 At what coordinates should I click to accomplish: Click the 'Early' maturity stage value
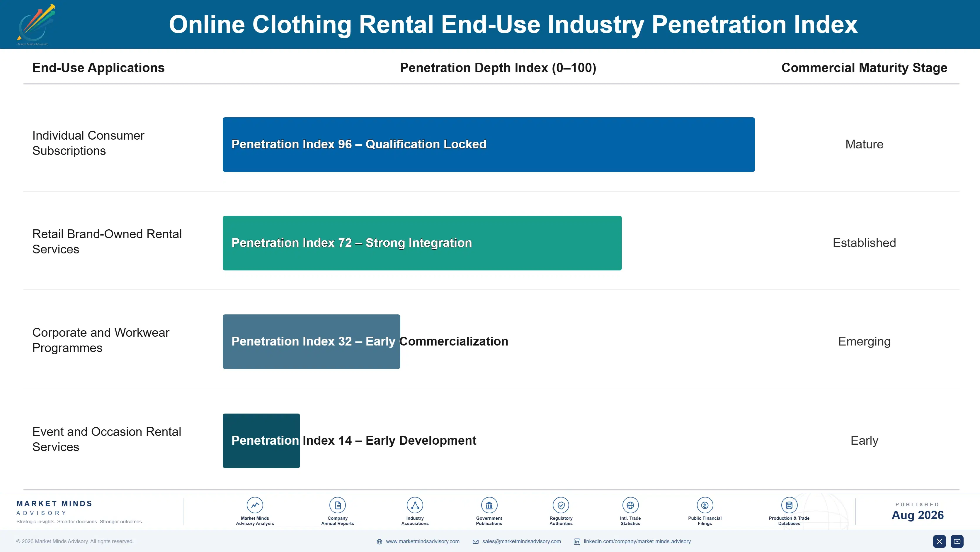864,441
